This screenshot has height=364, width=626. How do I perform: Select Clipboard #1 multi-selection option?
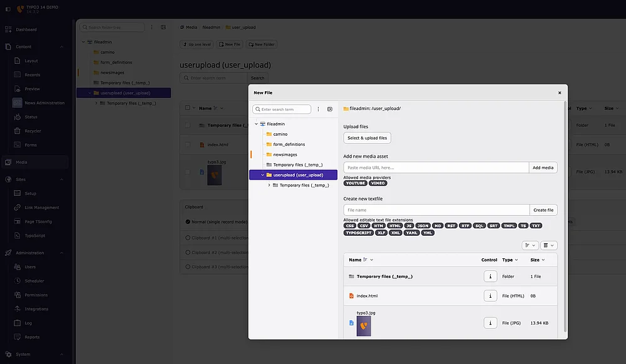pos(188,238)
